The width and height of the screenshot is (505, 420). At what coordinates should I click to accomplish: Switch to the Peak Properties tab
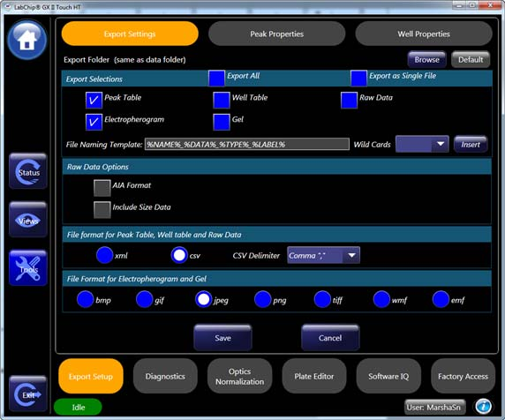click(276, 34)
